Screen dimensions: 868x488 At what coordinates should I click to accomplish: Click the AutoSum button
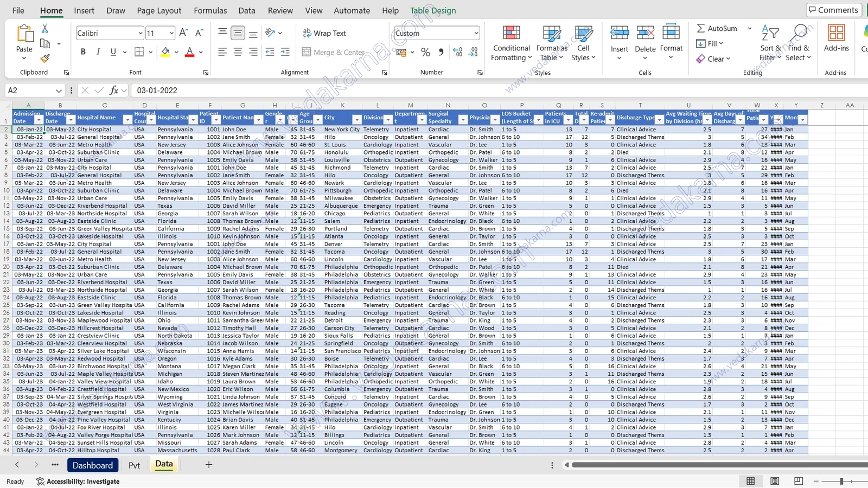coord(717,28)
